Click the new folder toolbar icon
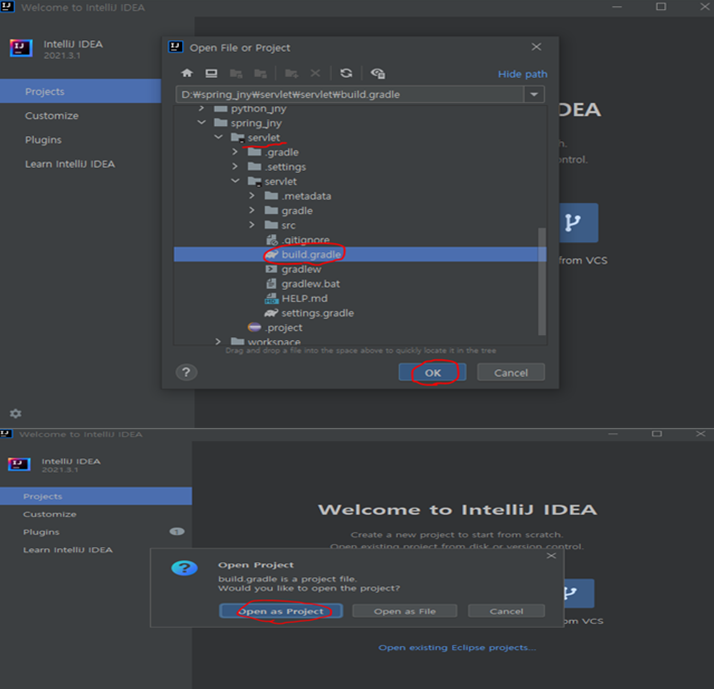 [x=291, y=73]
